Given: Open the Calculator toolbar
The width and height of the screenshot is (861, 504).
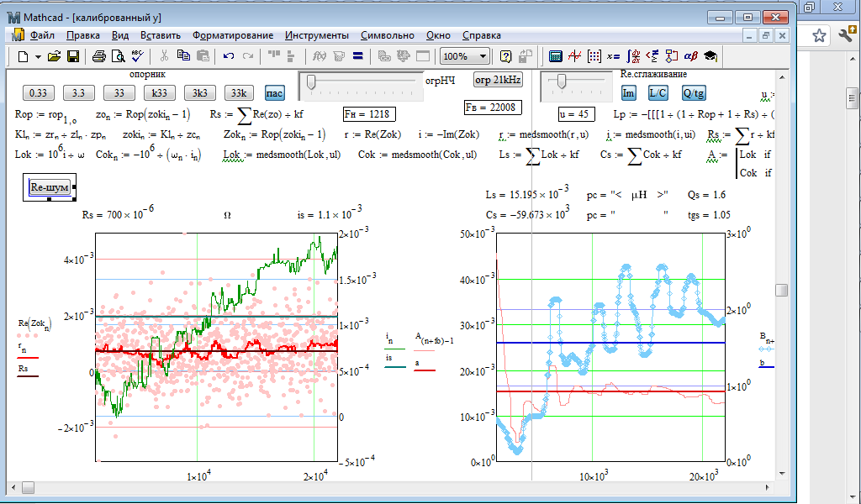Looking at the screenshot, I should (555, 56).
